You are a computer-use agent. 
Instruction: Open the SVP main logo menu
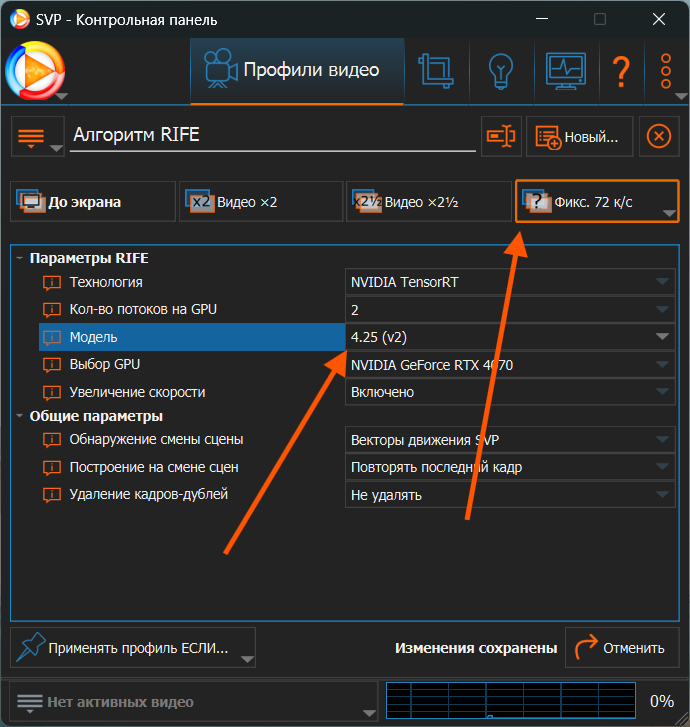point(35,70)
